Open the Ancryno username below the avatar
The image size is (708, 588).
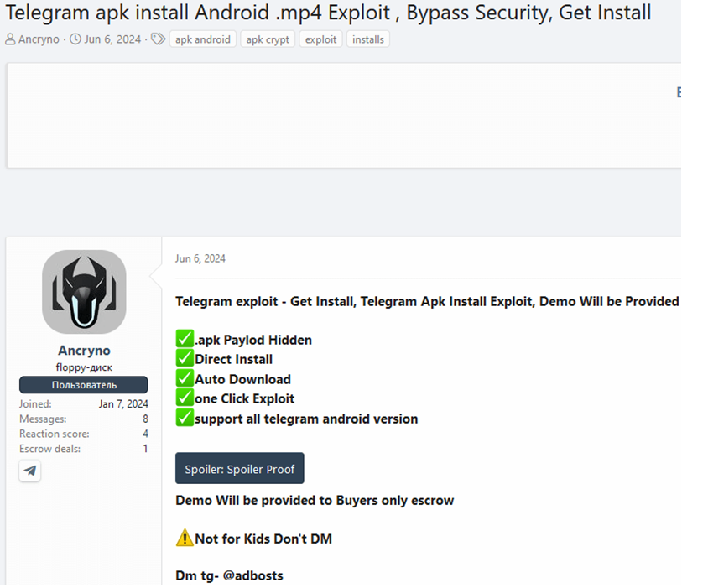[x=84, y=351]
